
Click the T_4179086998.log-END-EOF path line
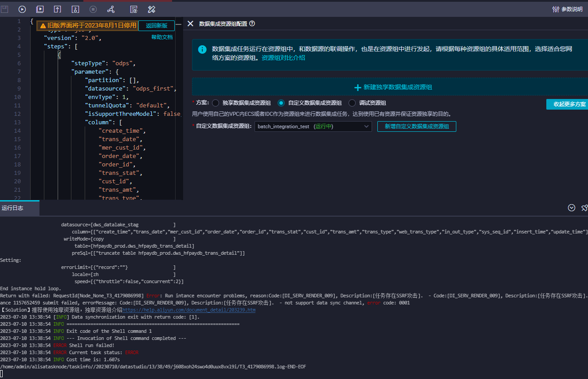(153, 367)
